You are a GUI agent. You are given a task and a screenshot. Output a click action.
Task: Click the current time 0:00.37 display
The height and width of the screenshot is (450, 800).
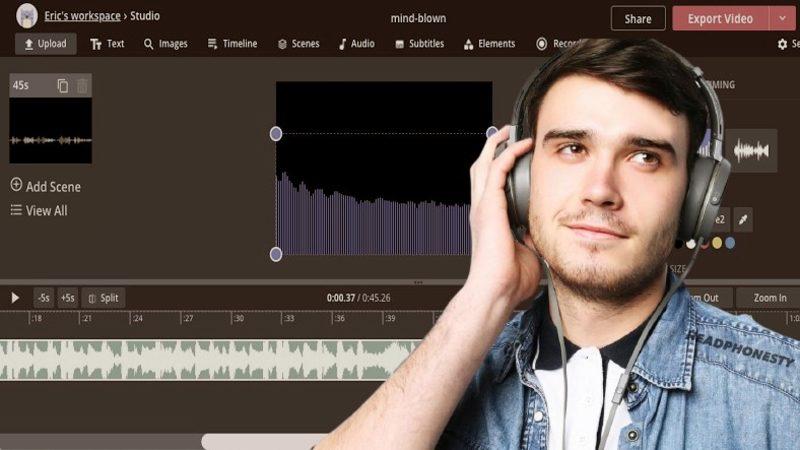(x=340, y=298)
